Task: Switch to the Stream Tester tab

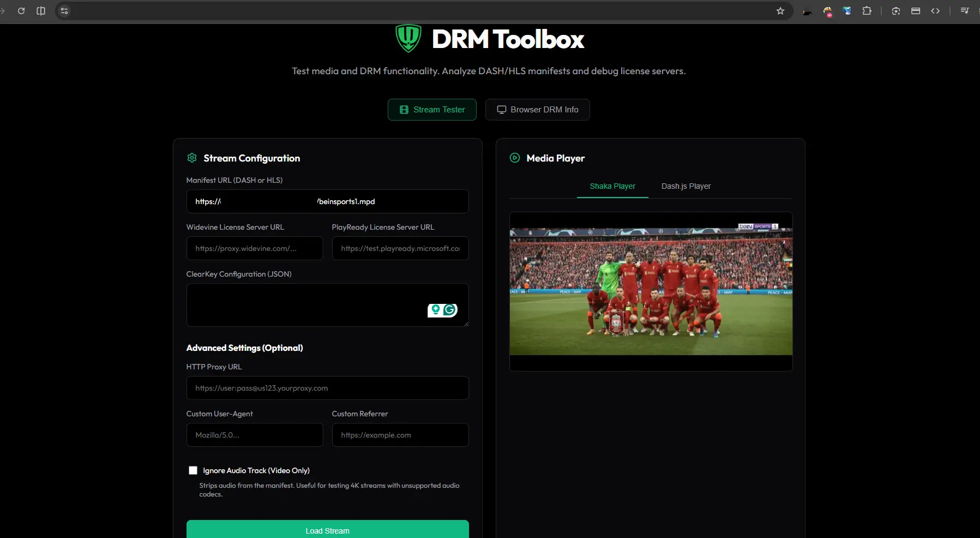Action: click(432, 110)
